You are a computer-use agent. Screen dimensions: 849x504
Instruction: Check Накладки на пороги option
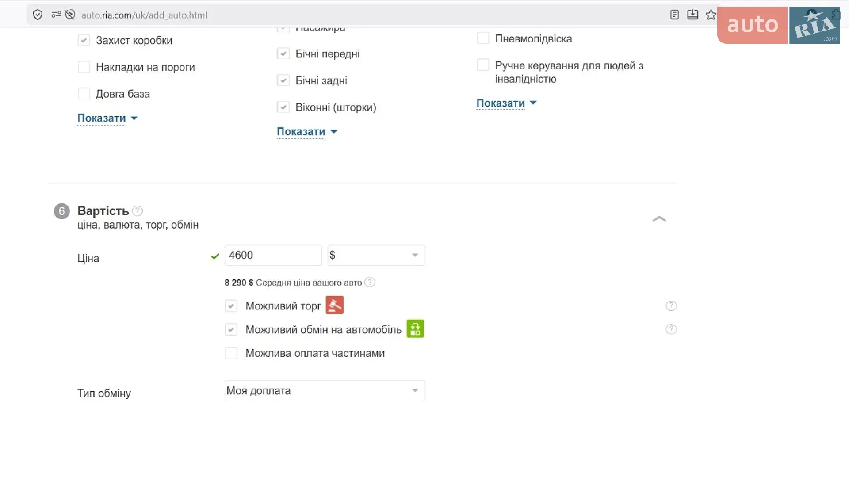(x=84, y=67)
